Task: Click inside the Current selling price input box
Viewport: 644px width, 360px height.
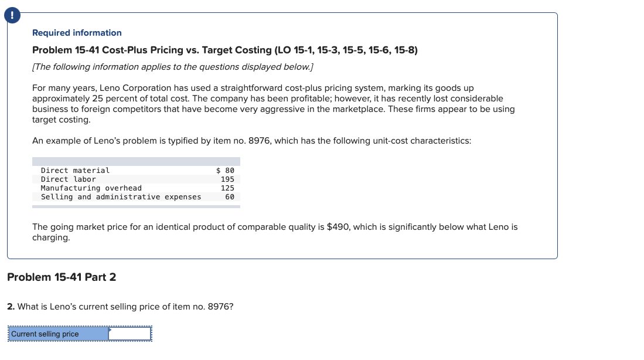Action: coord(129,333)
